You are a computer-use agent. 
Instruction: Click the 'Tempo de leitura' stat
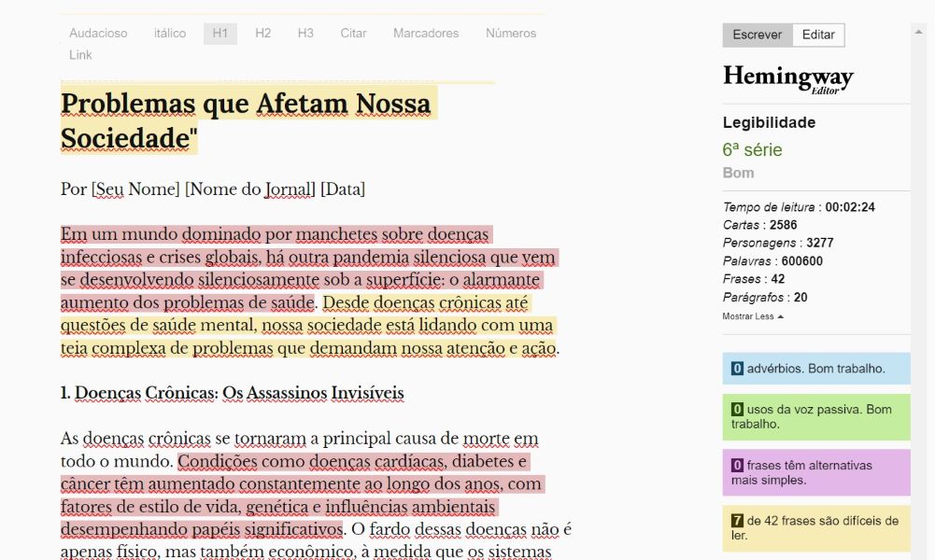pyautogui.click(x=799, y=207)
